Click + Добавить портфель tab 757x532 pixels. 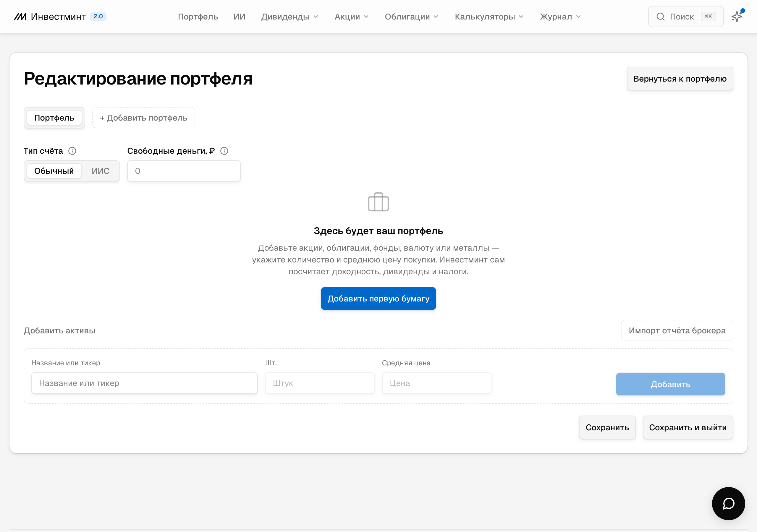tap(144, 118)
